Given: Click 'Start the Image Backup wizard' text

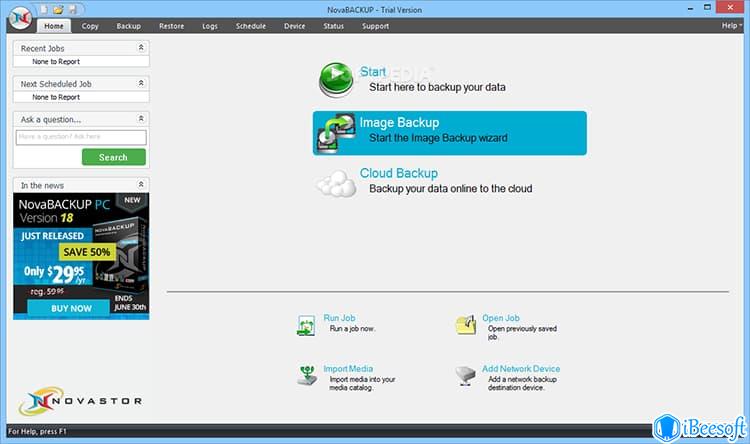Looking at the screenshot, I should (x=438, y=138).
